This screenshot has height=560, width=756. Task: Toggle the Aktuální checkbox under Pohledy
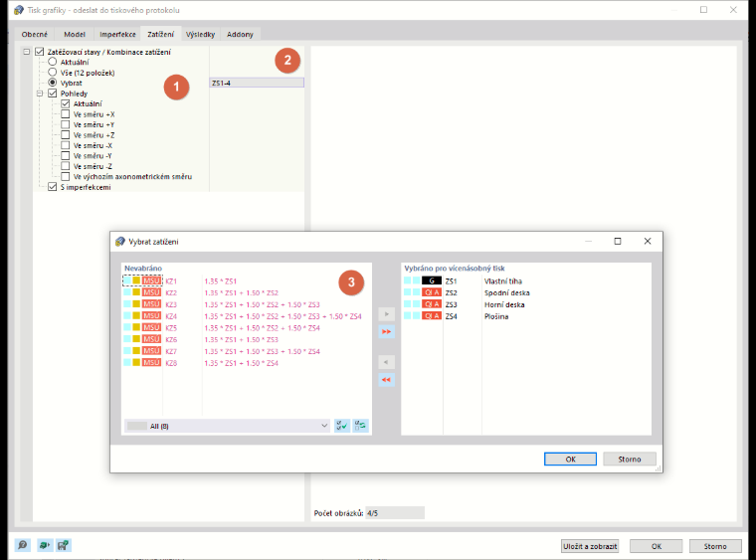[66, 103]
